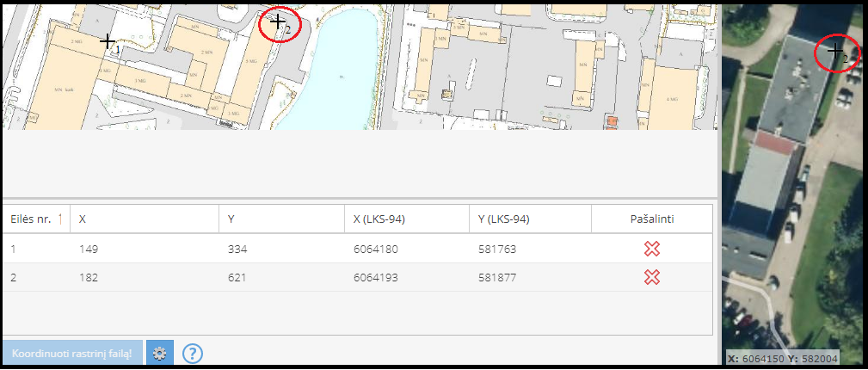The width and height of the screenshot is (868, 370).
Task: Open the georeferencing settings gear icon
Action: point(159,353)
